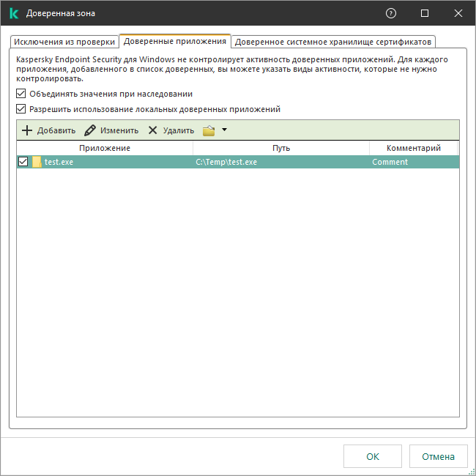476x476 pixels.
Task: Click the plus icon to add application
Action: (x=27, y=130)
